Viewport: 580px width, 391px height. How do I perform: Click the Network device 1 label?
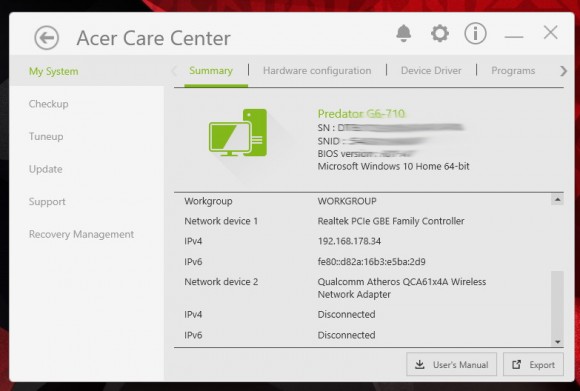point(221,221)
